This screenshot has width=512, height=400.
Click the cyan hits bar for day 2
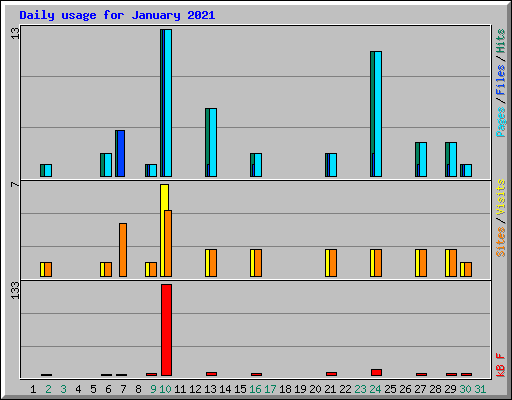coord(48,170)
